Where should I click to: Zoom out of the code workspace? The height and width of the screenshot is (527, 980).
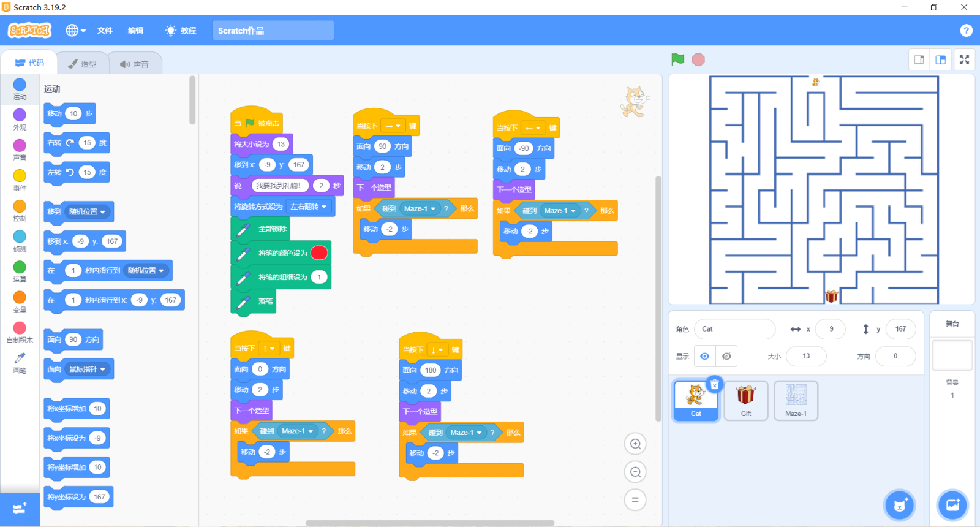click(635, 472)
